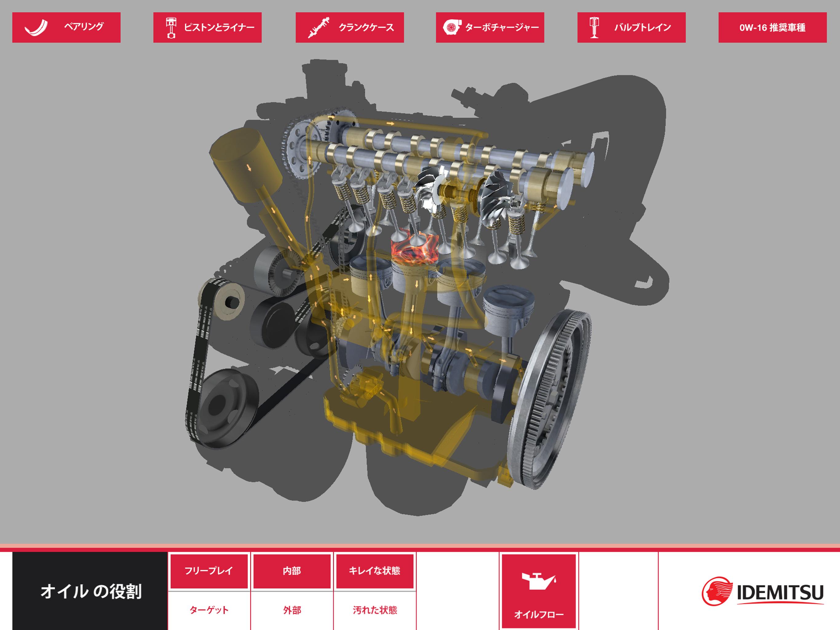Click the large flywheel ring gear

(x=549, y=399)
